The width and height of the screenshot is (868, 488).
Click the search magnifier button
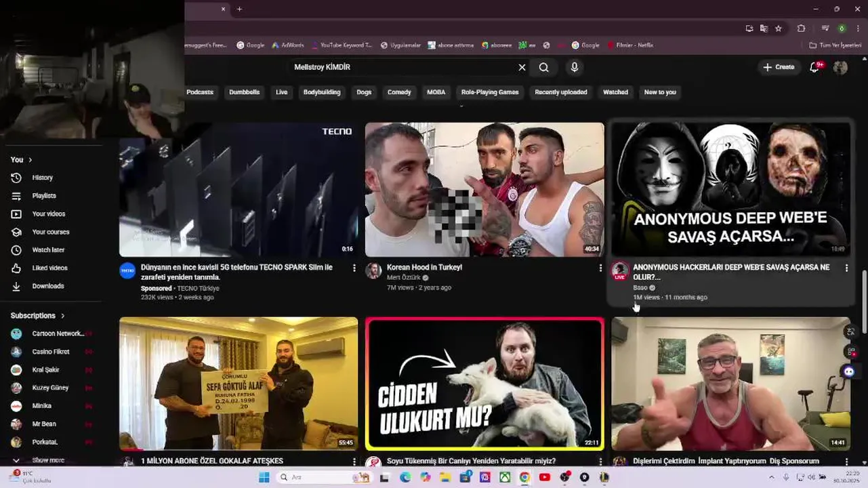pos(543,67)
